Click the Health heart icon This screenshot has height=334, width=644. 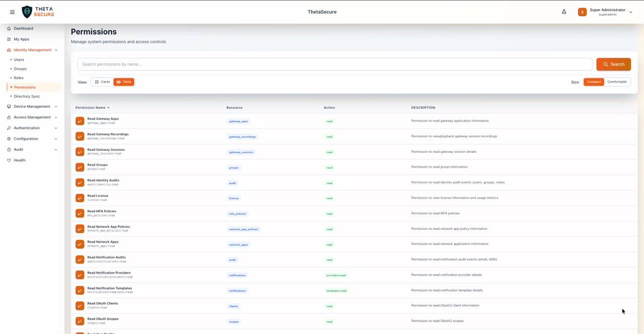pos(8,160)
